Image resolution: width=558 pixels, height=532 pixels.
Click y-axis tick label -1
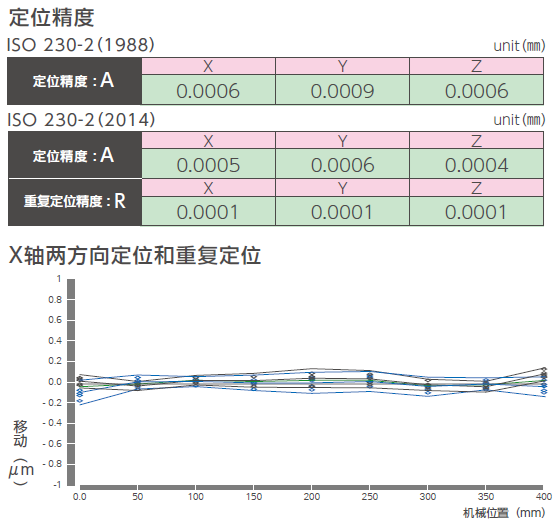(x=57, y=485)
